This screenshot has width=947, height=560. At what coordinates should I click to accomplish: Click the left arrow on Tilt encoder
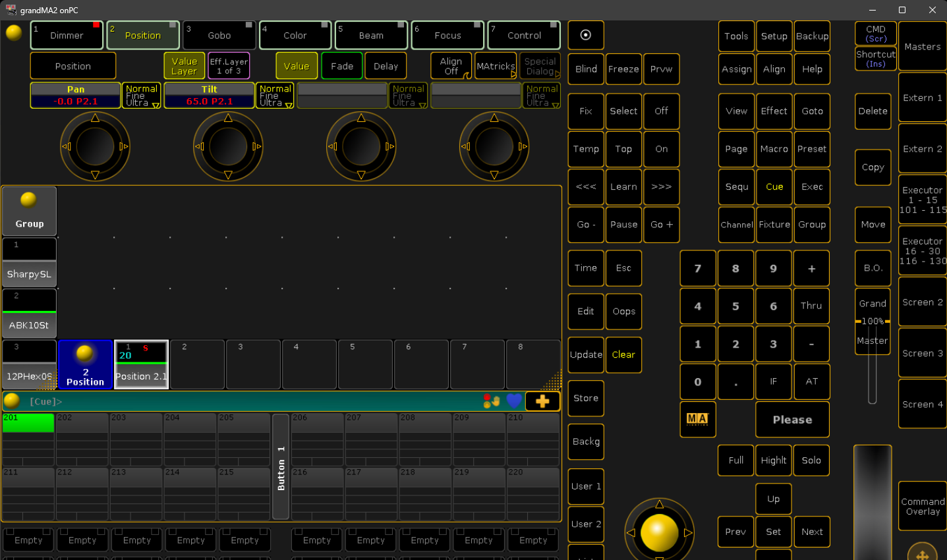point(200,146)
